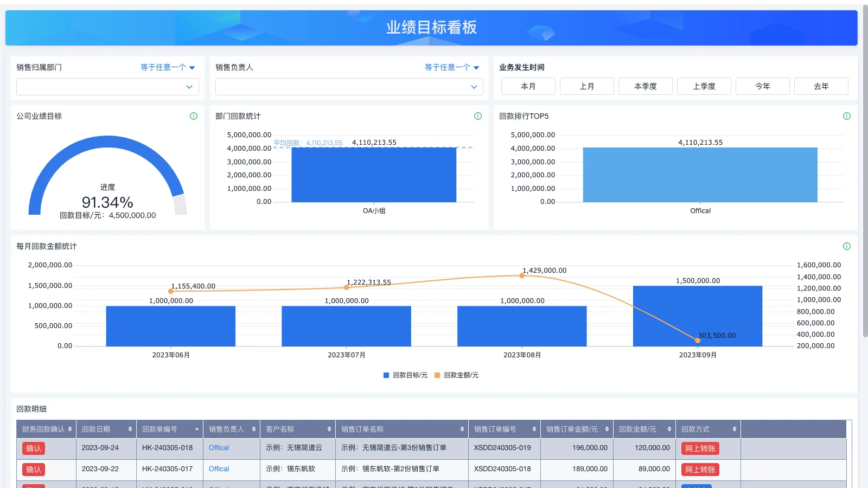Open the 公司业绩目标 panel info tooltip

tap(194, 115)
